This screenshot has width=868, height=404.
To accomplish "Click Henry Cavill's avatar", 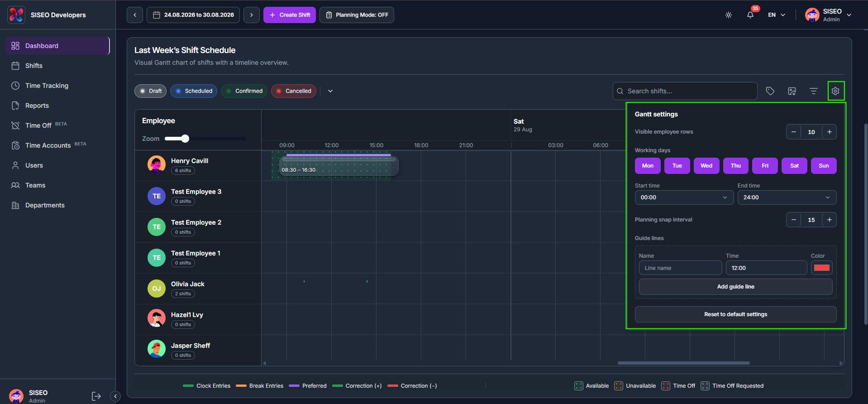I will [157, 165].
